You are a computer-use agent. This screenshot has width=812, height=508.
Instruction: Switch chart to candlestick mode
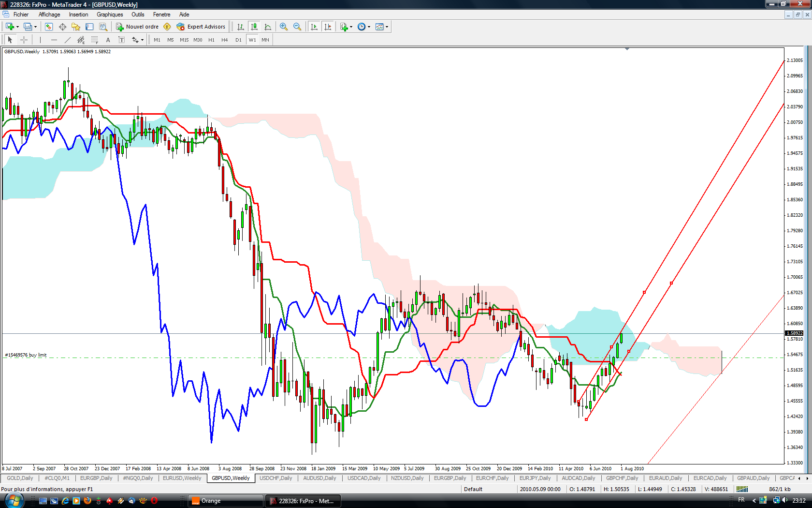pos(254,27)
